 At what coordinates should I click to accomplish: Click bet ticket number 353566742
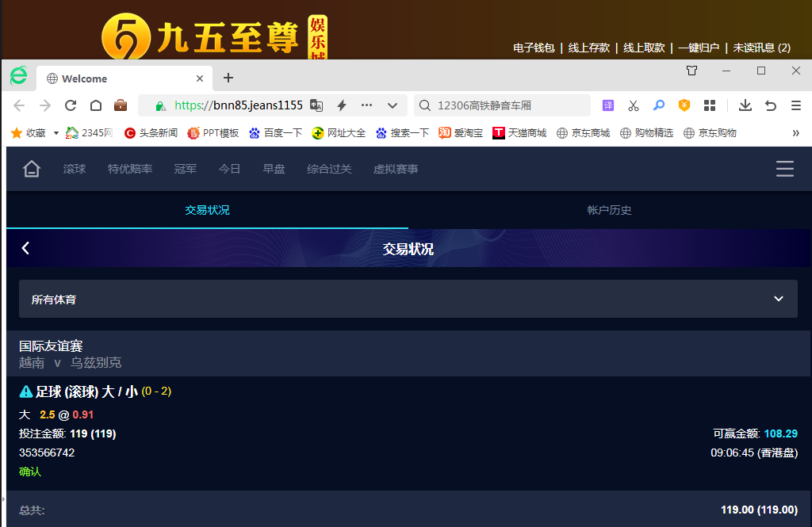[x=47, y=453]
